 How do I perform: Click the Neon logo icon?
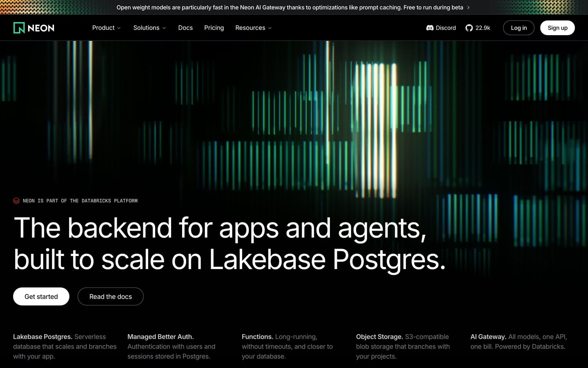19,28
